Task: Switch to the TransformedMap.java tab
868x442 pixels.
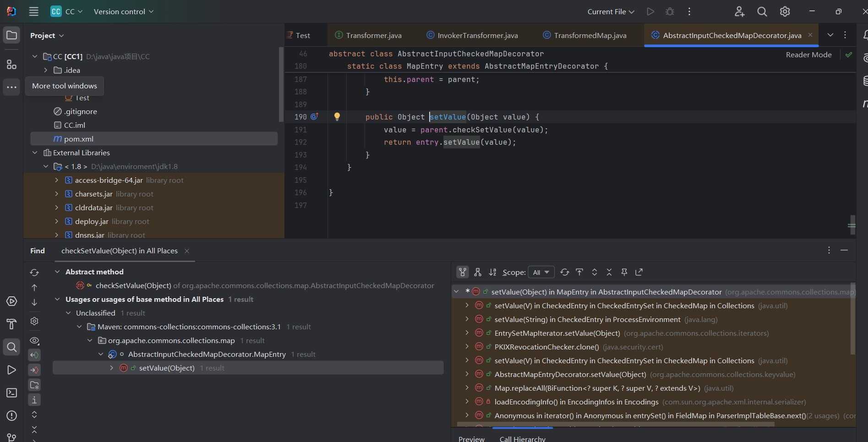Action: click(x=590, y=35)
